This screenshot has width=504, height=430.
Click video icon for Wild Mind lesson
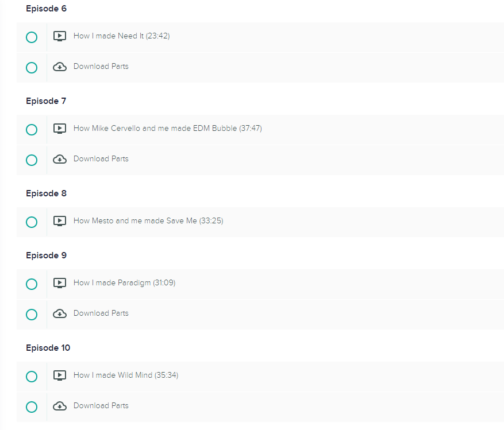point(59,375)
